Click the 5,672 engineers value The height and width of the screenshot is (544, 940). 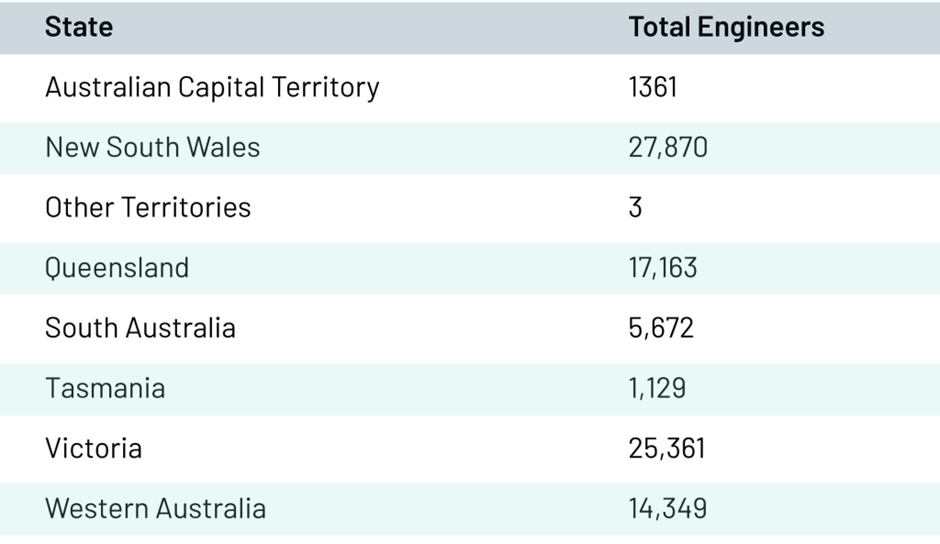(x=661, y=328)
